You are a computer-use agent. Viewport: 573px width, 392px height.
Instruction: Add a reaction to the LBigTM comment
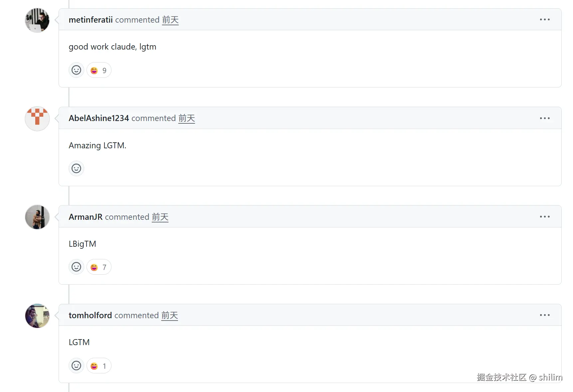point(76,267)
